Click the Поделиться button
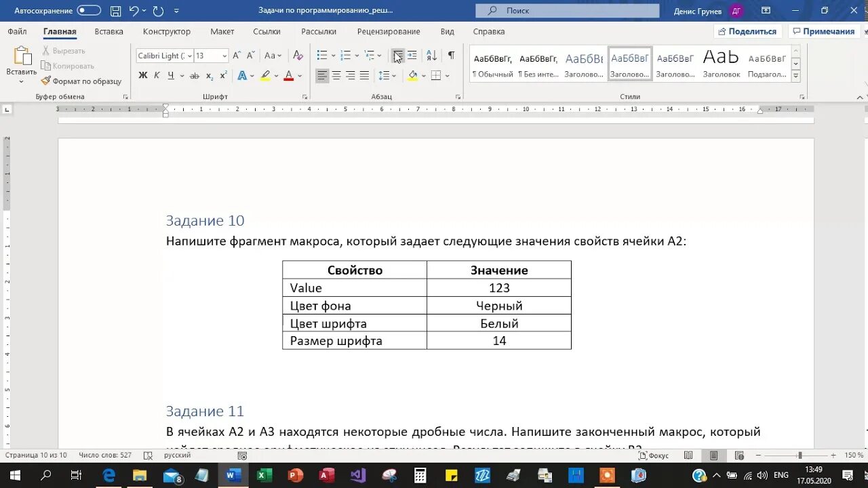Screen dimensions: 868x488 pos(748,31)
